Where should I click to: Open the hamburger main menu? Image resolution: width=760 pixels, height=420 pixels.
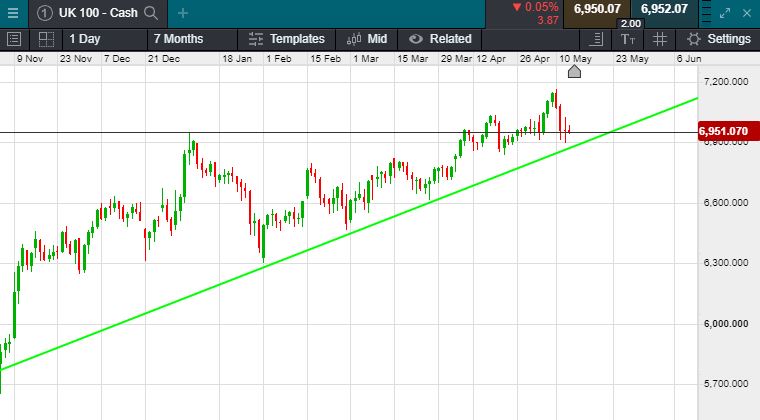tap(13, 12)
